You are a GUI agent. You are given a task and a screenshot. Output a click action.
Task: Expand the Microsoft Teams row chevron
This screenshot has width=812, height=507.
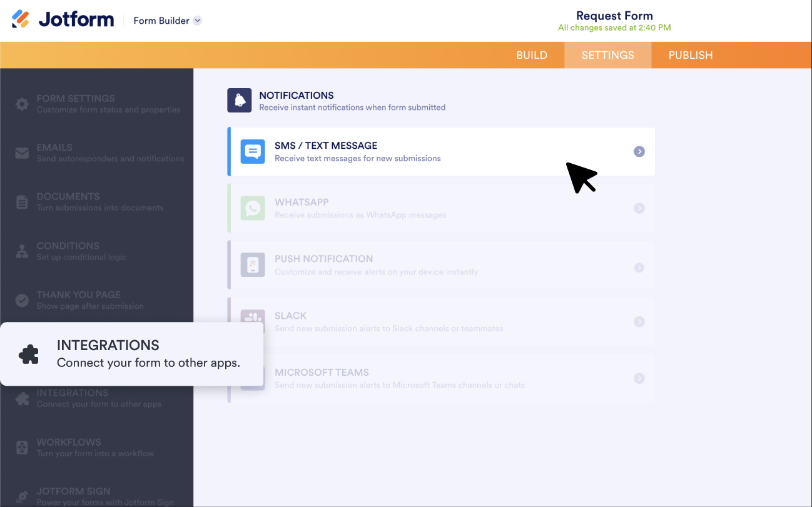tap(639, 378)
